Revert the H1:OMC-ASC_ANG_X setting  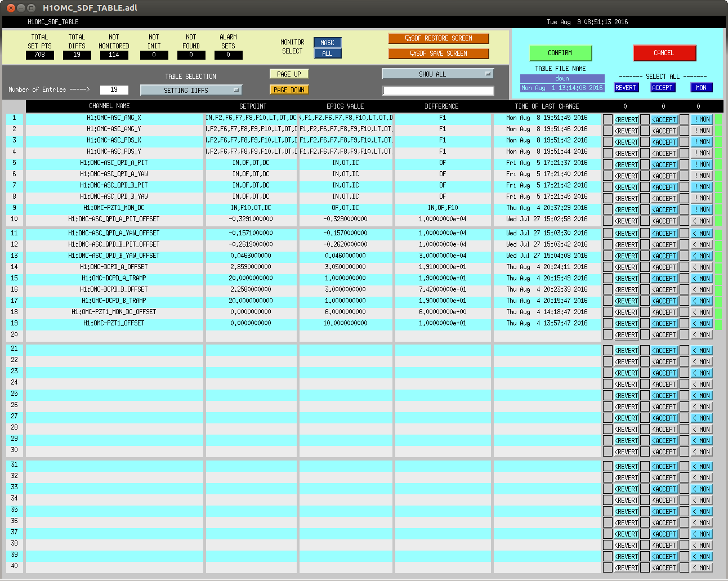[626, 119]
